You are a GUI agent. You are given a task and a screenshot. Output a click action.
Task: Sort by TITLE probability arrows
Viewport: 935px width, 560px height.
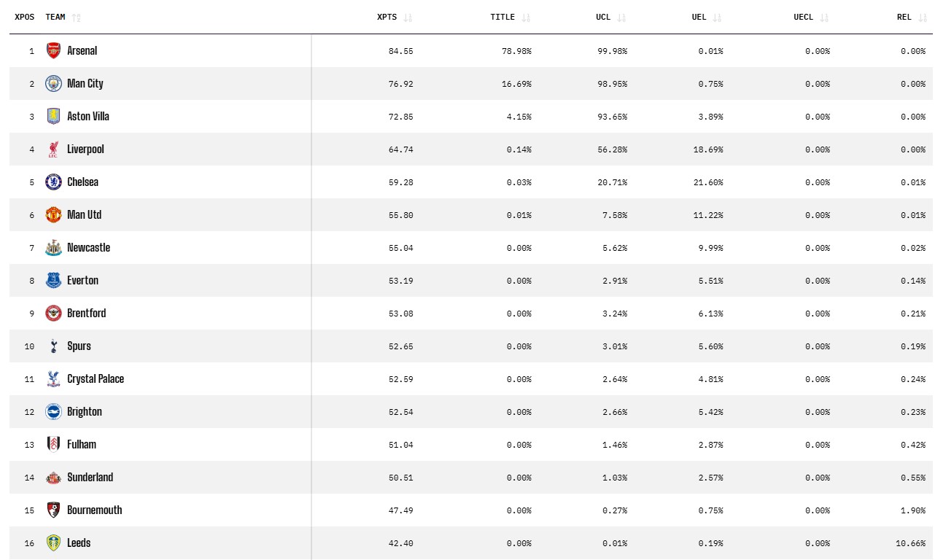(x=526, y=17)
